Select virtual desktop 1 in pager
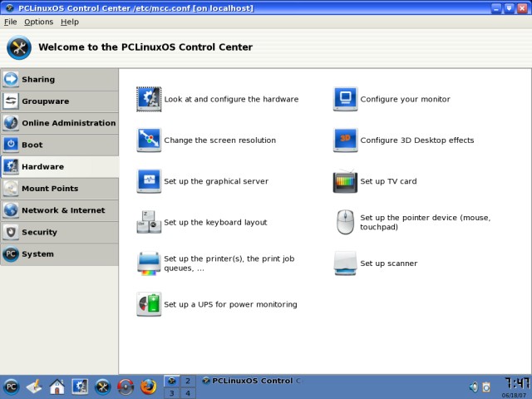 click(x=172, y=381)
